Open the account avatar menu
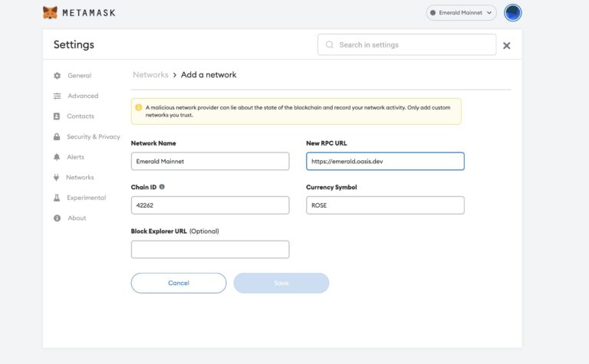 513,13
